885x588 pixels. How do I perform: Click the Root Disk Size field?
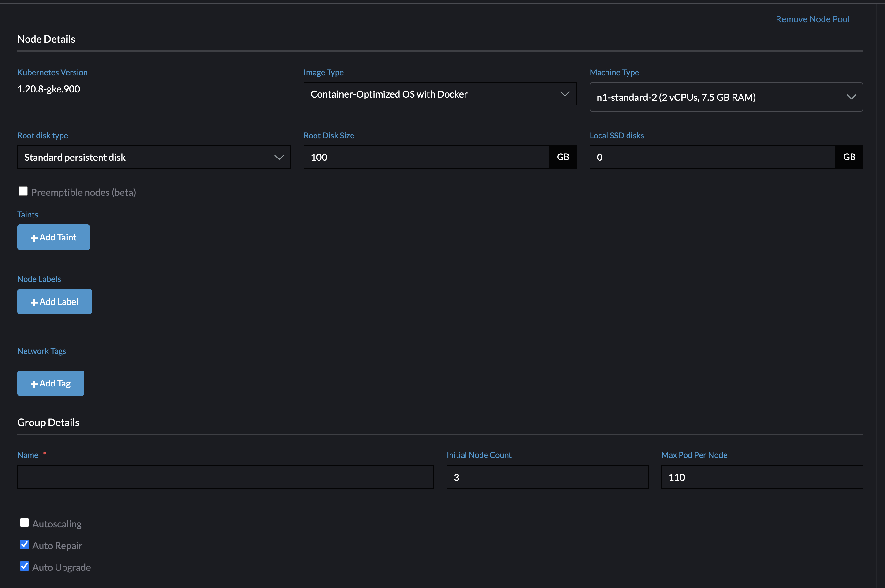coord(424,157)
